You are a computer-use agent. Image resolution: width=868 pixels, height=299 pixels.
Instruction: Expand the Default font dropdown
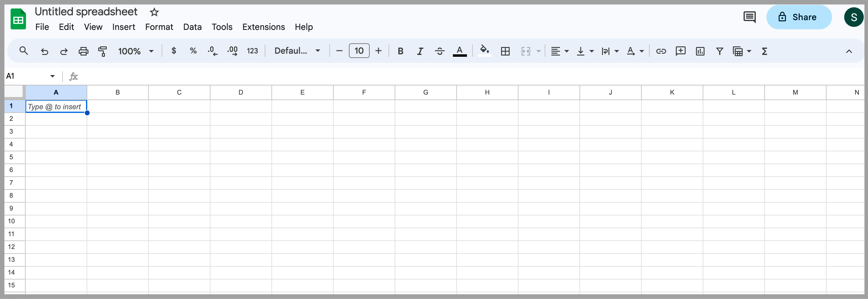coord(297,51)
